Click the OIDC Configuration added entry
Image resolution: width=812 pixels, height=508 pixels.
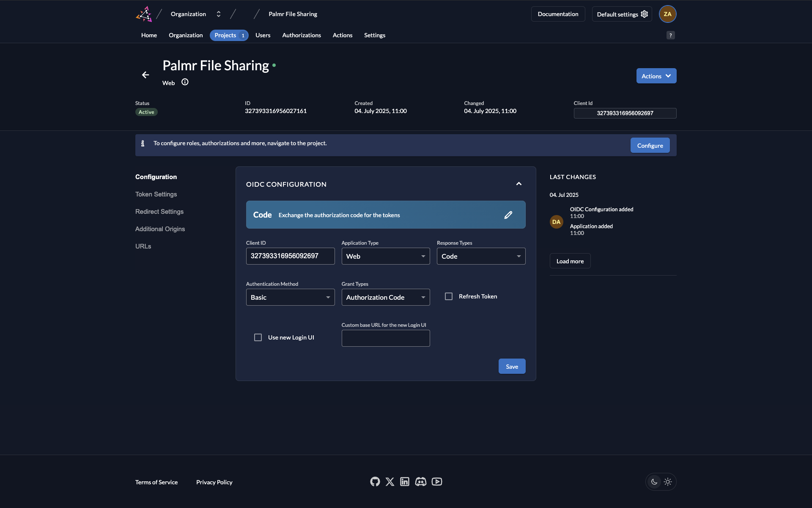(601, 213)
